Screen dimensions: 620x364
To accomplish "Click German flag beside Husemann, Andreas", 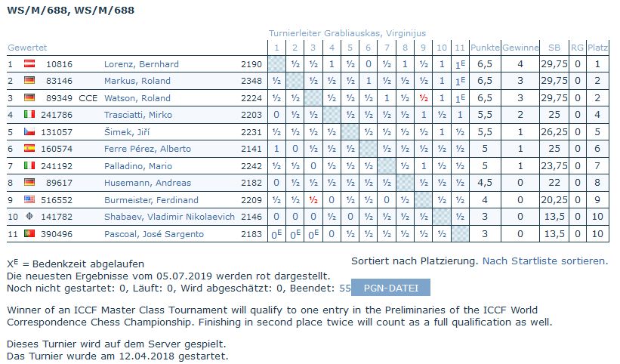I will [30, 183].
